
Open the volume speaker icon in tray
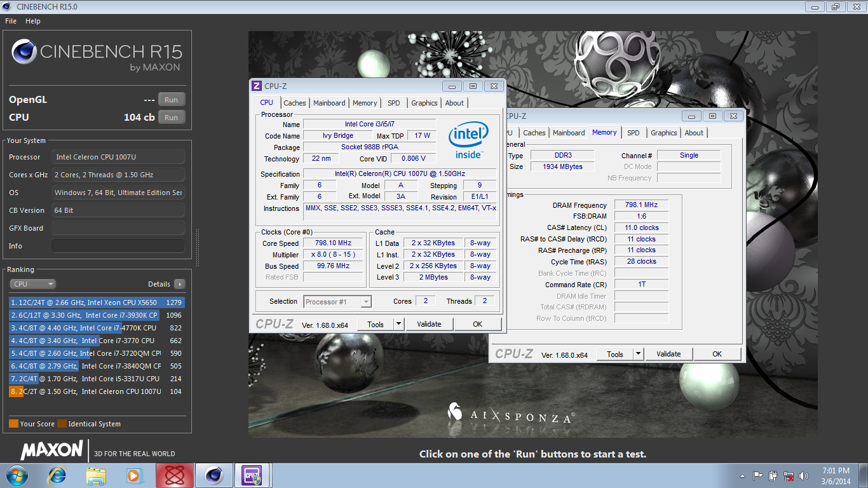pyautogui.click(x=804, y=475)
